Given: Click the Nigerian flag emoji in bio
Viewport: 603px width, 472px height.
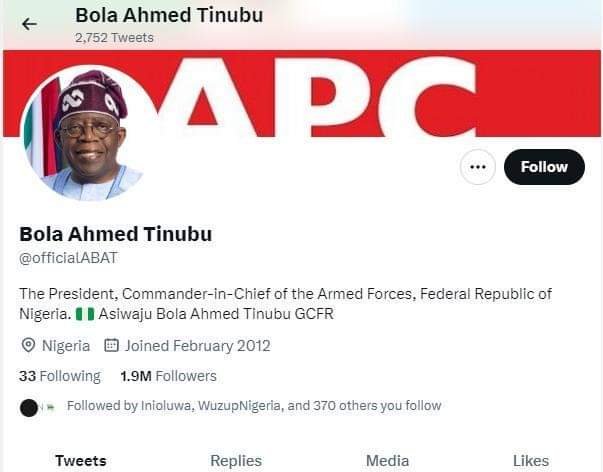Looking at the screenshot, I should point(87,314).
